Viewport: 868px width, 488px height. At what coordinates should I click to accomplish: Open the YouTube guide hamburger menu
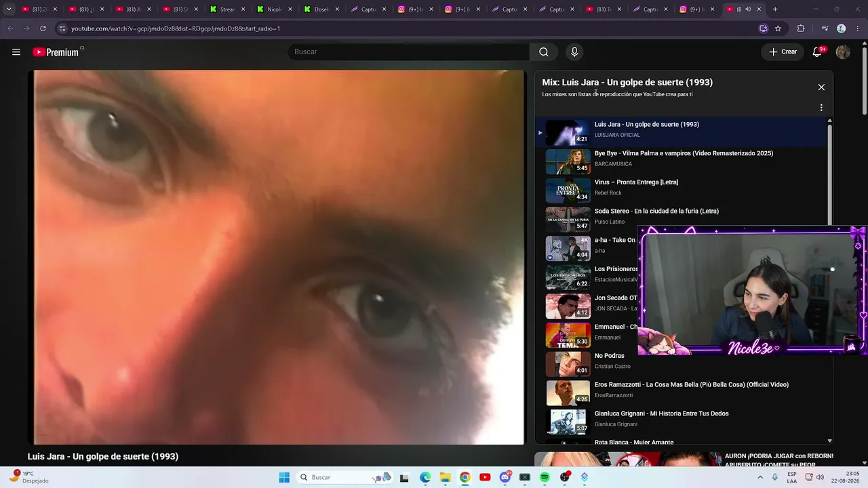click(x=16, y=52)
